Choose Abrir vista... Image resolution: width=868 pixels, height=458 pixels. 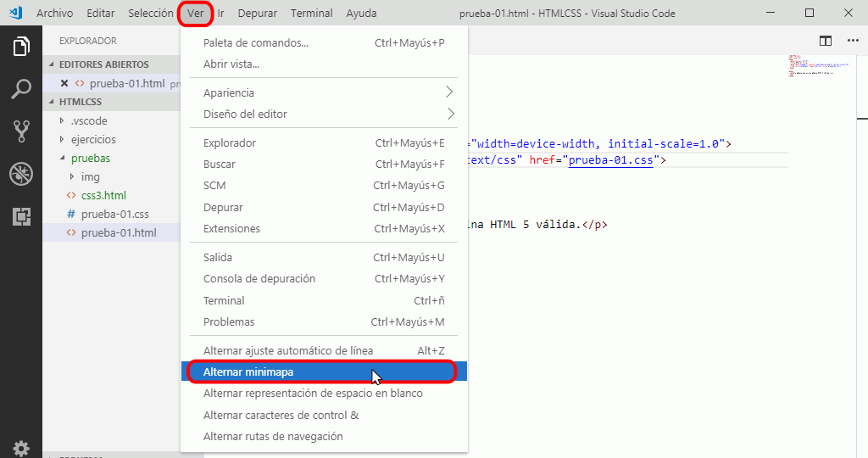[x=325, y=64]
